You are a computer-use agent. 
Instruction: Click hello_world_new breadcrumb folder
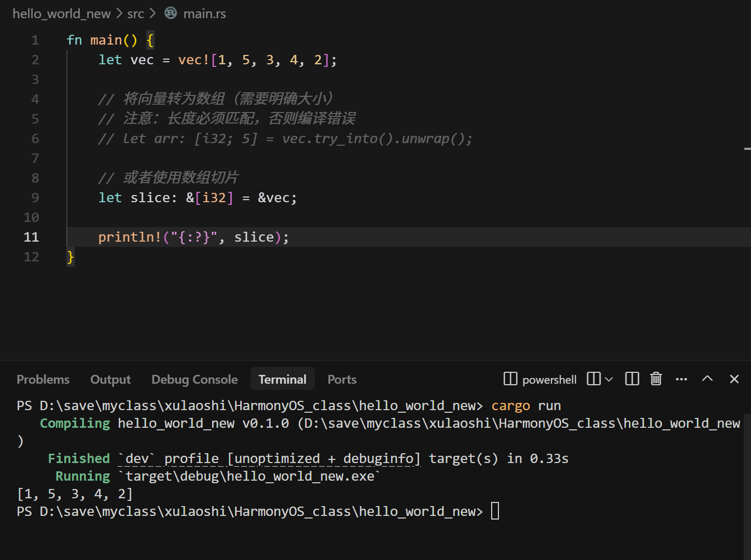click(62, 13)
